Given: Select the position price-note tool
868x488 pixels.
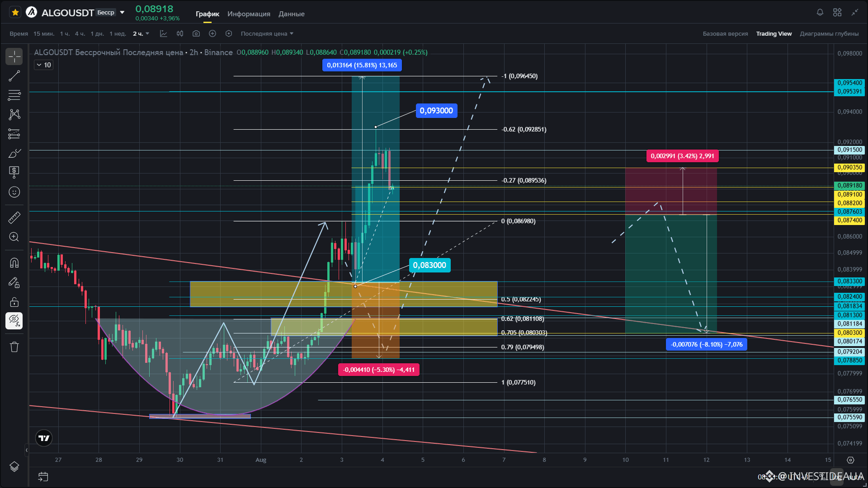Looking at the screenshot, I should (14, 172).
